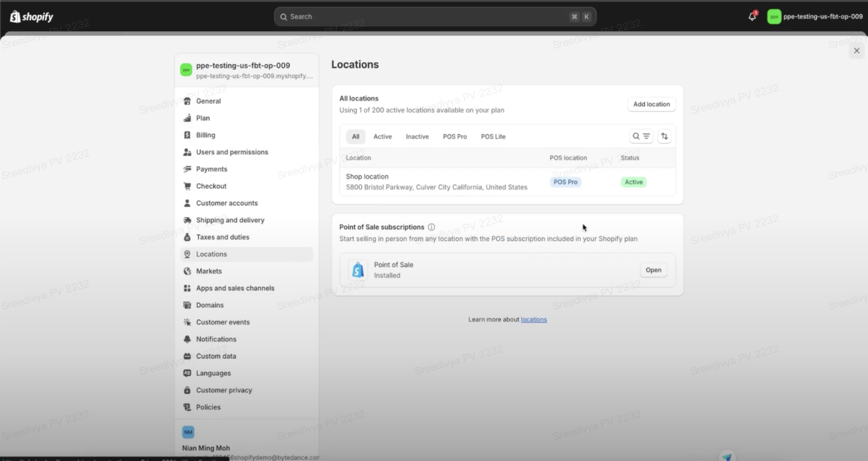Click the Shopify logo in top bar
Screen dimensions: 868x461
click(32, 16)
